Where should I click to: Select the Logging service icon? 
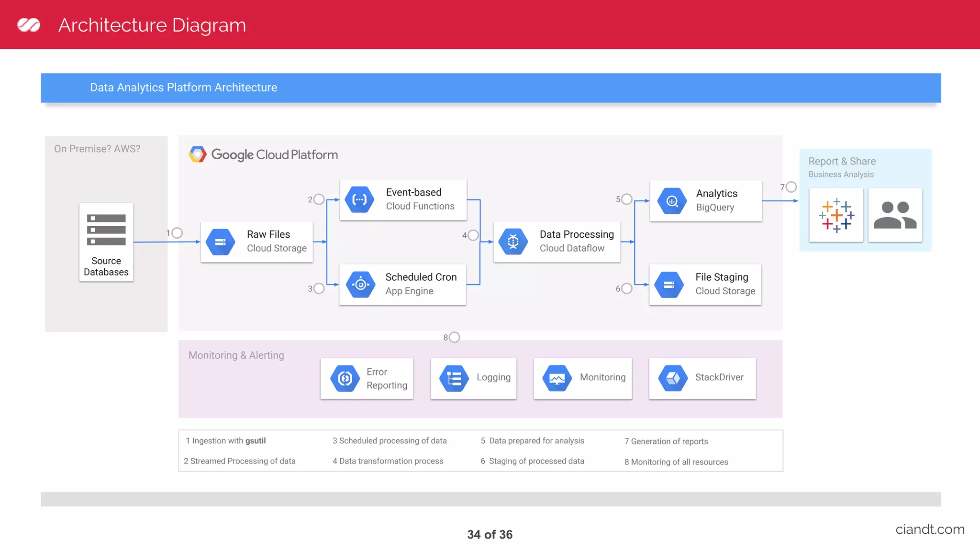click(x=454, y=378)
